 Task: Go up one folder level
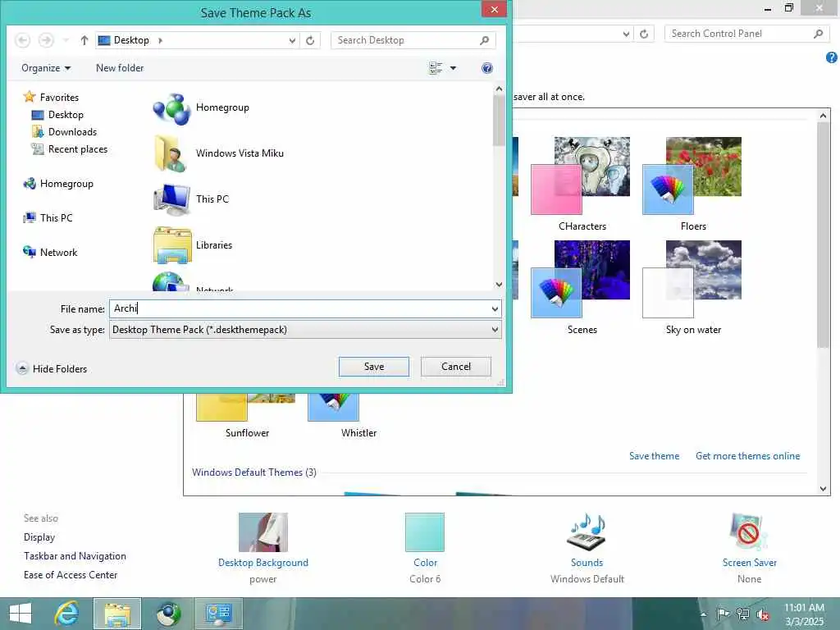pos(84,40)
